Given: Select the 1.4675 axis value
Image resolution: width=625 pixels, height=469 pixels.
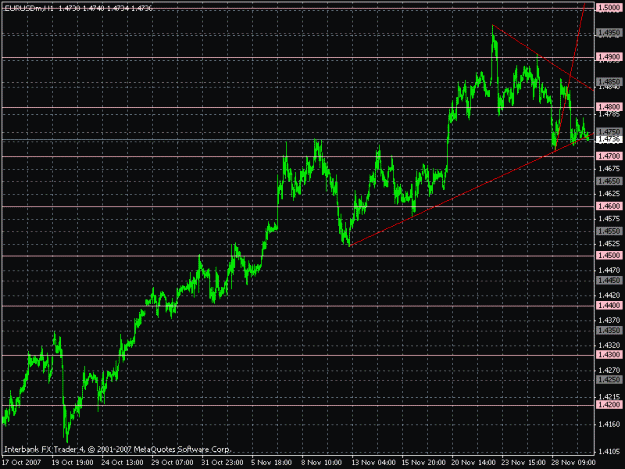Looking at the screenshot, I should [x=609, y=169].
